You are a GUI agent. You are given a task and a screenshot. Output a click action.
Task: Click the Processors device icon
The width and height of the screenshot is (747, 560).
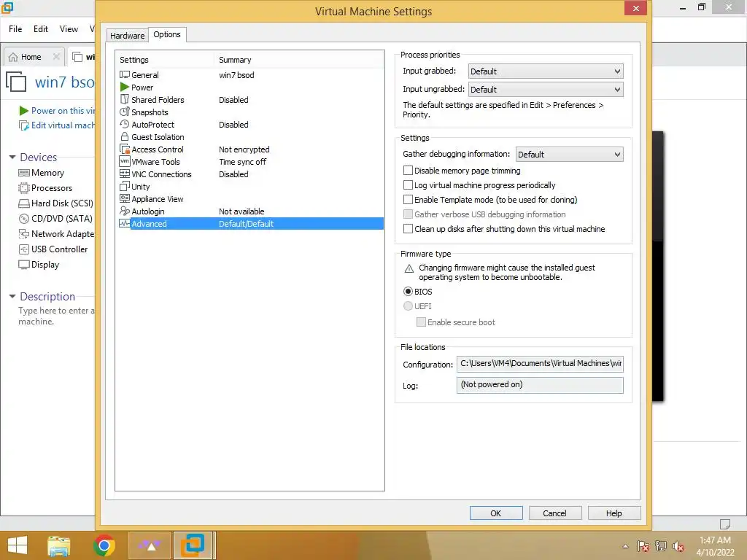pyautogui.click(x=24, y=188)
